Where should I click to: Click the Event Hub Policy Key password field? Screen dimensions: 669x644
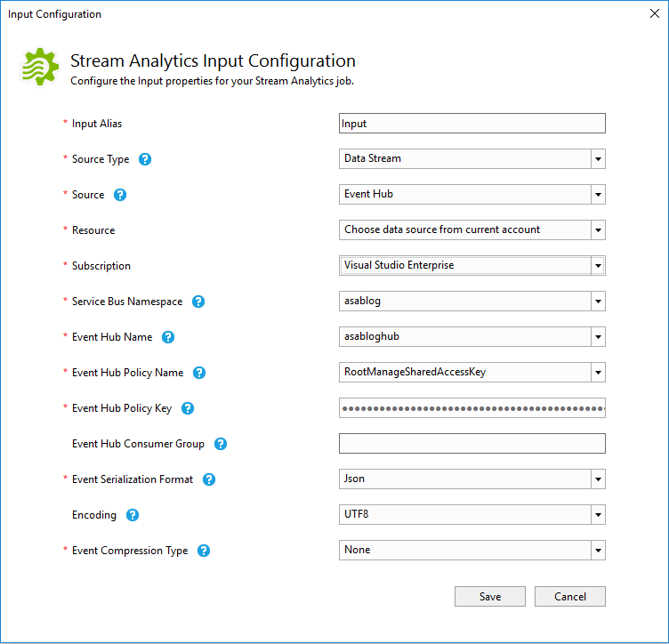click(472, 408)
